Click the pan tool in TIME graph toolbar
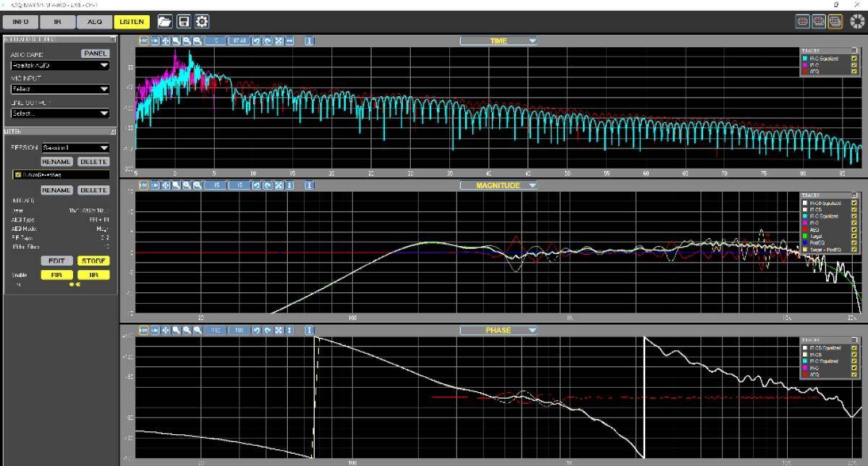The width and height of the screenshot is (868, 466). (166, 41)
